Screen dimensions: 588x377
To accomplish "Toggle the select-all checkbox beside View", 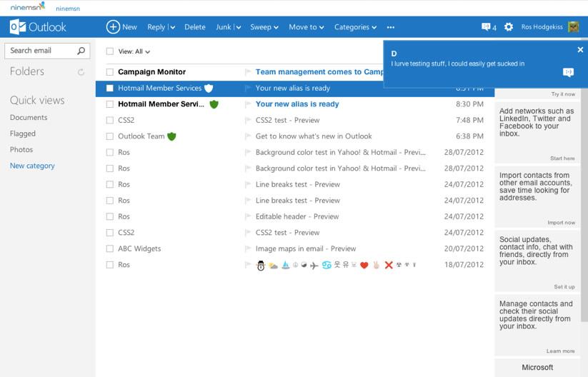I will pos(110,51).
